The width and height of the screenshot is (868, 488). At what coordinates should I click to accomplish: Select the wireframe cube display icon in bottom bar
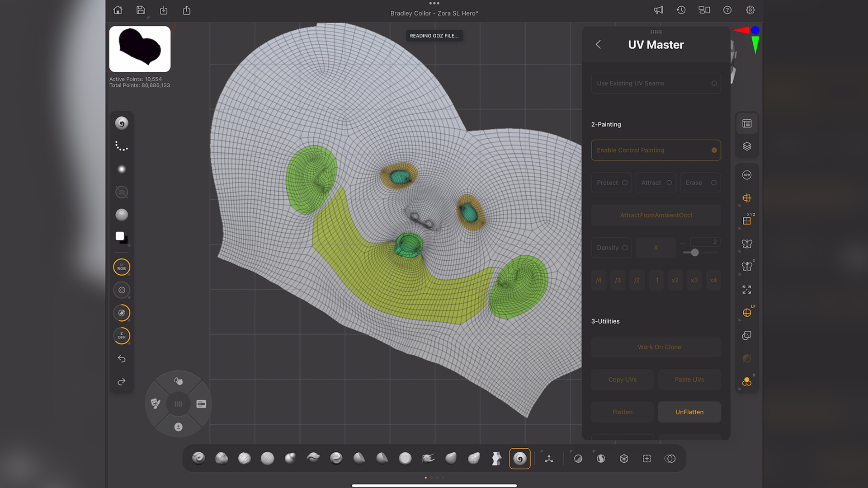click(x=624, y=458)
